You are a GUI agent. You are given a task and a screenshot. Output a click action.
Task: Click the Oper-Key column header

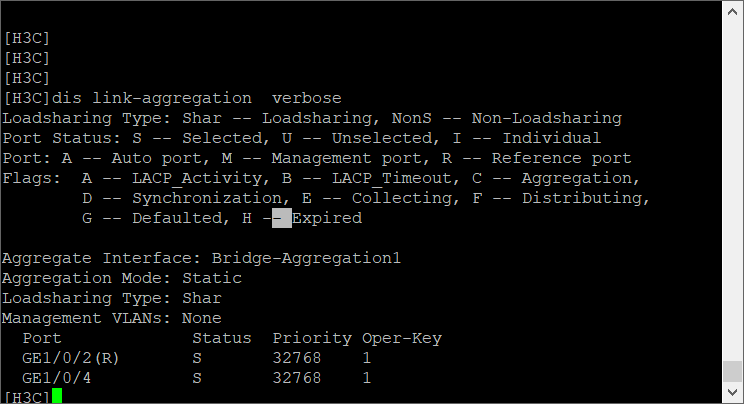pos(401,338)
